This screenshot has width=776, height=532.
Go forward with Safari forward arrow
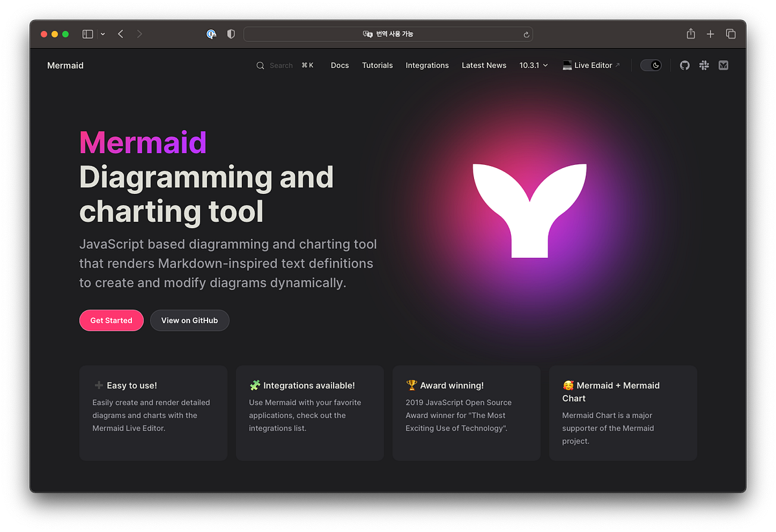[140, 34]
